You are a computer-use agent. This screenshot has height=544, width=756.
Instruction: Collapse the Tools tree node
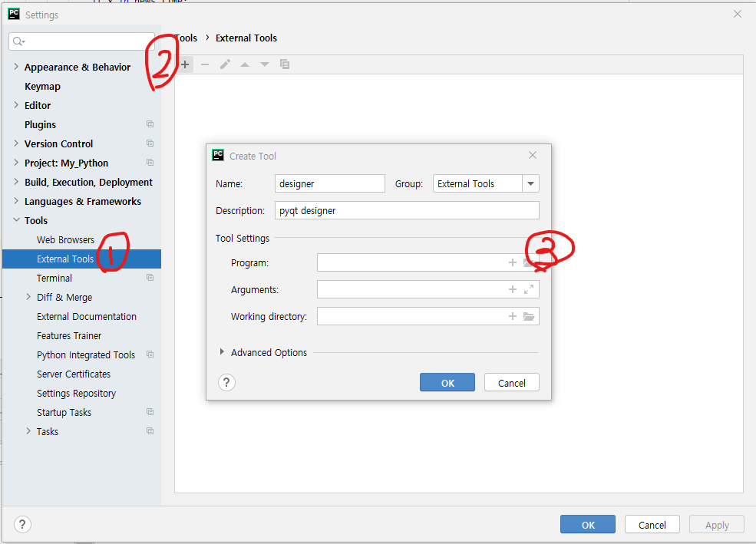[x=16, y=220]
